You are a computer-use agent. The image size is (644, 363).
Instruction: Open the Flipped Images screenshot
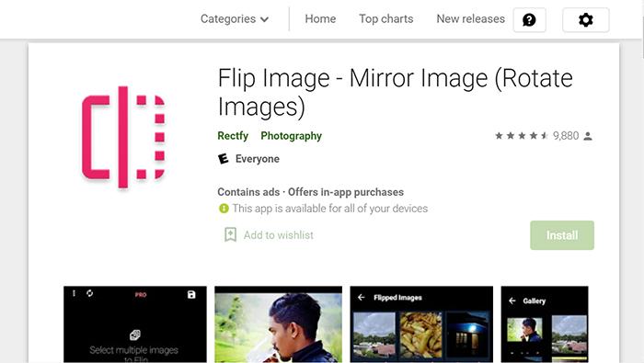point(421,324)
